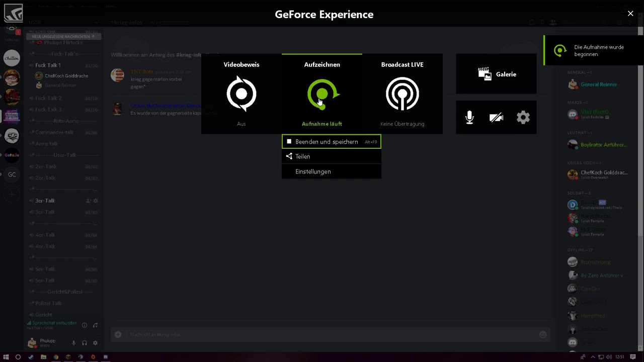Click the attach plus icon in message box
This screenshot has width=644, height=362.
(118, 334)
